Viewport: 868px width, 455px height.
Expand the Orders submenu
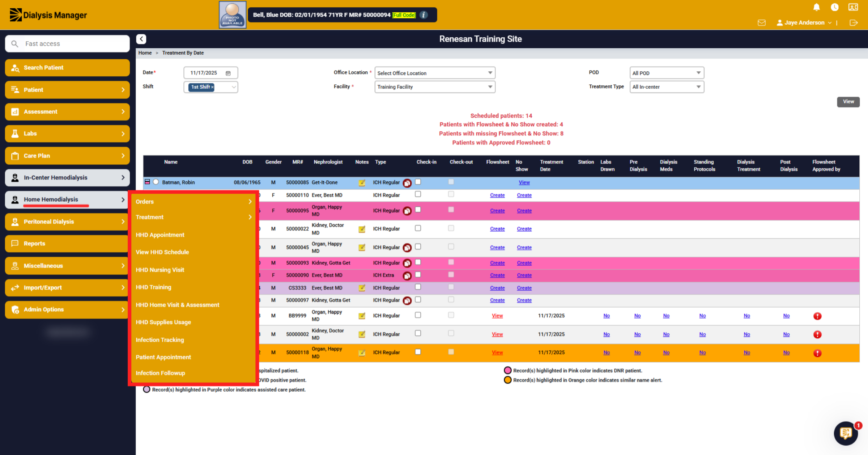(193, 202)
